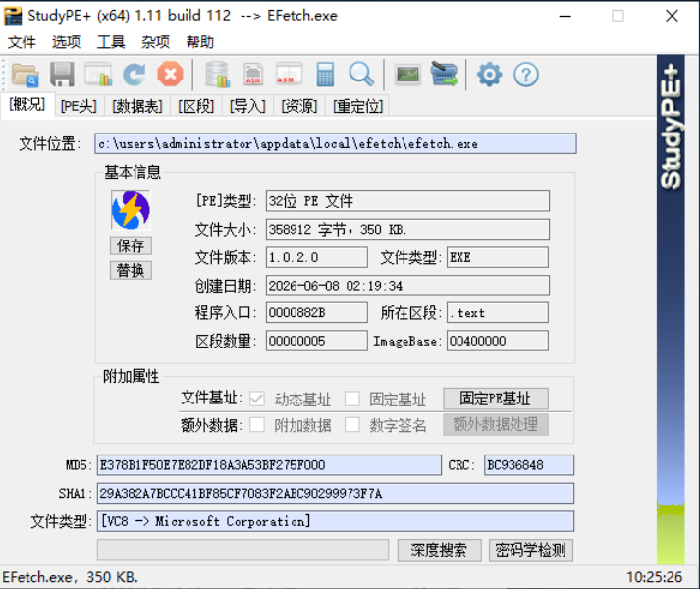700x589 pixels.
Task: Toggle the 动态基址 checkbox
Action: [x=256, y=399]
